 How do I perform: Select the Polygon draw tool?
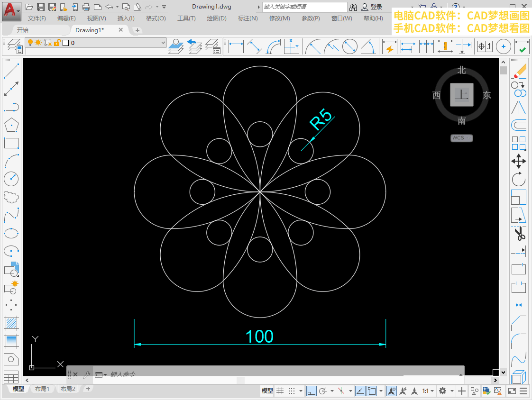[11, 125]
